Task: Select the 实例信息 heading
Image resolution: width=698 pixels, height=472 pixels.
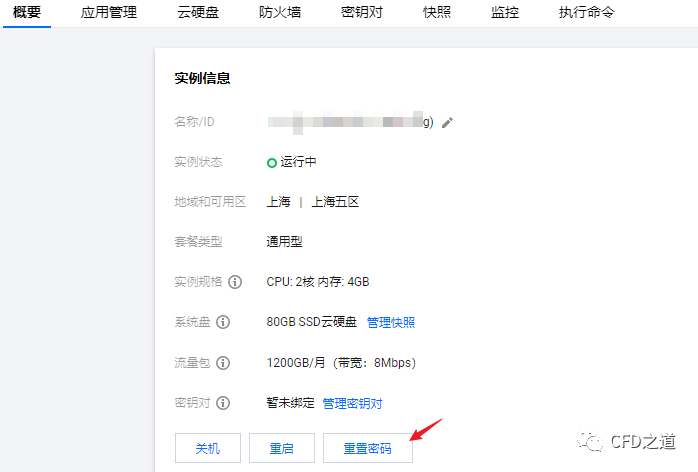Action: 202,78
